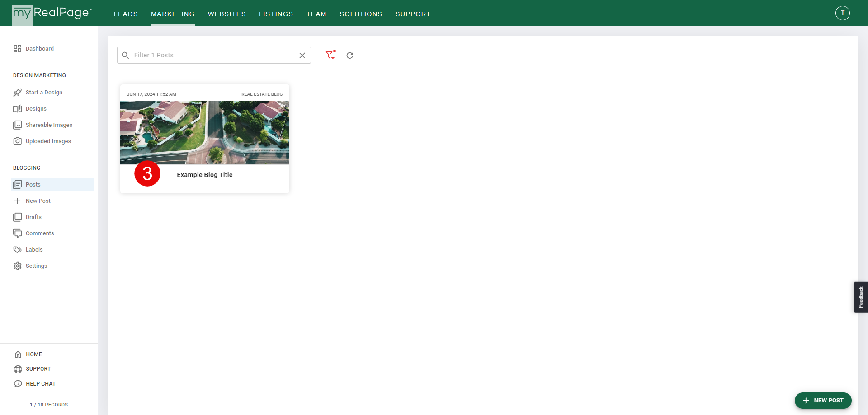Image resolution: width=868 pixels, height=415 pixels.
Task: Open the Team menu
Action: [316, 14]
